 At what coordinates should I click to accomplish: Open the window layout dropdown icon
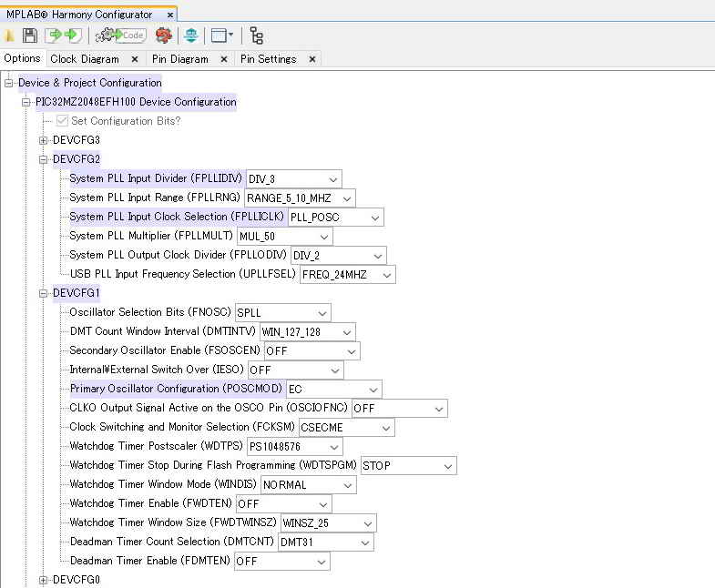pos(222,35)
